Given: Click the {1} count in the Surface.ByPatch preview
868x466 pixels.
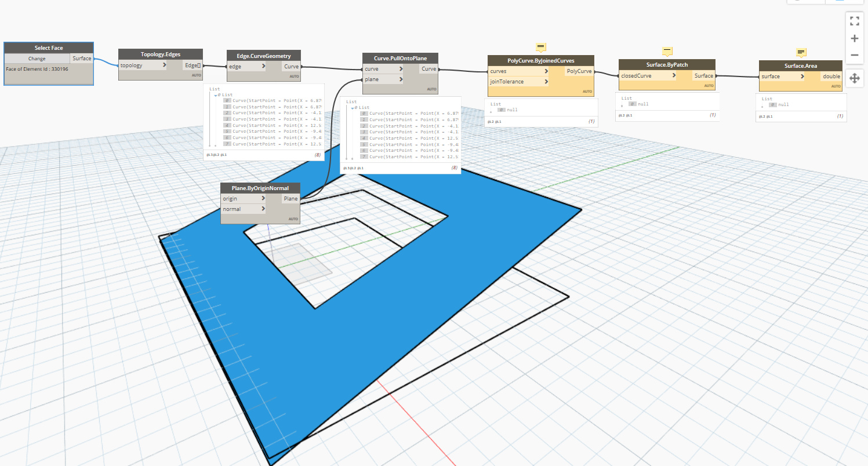Looking at the screenshot, I should click(x=713, y=115).
